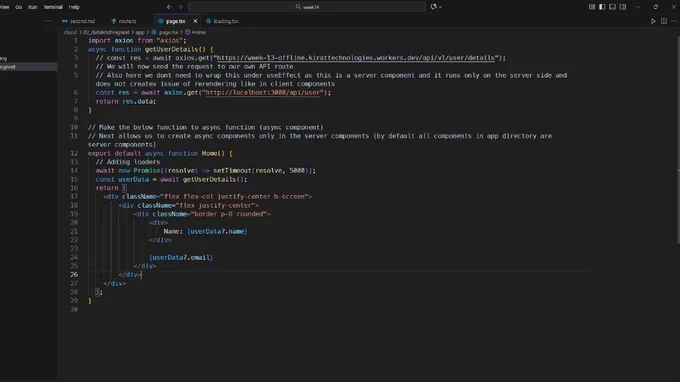The image size is (680, 382).
Task: Click line number 12 in the gutter
Action: [x=74, y=153]
